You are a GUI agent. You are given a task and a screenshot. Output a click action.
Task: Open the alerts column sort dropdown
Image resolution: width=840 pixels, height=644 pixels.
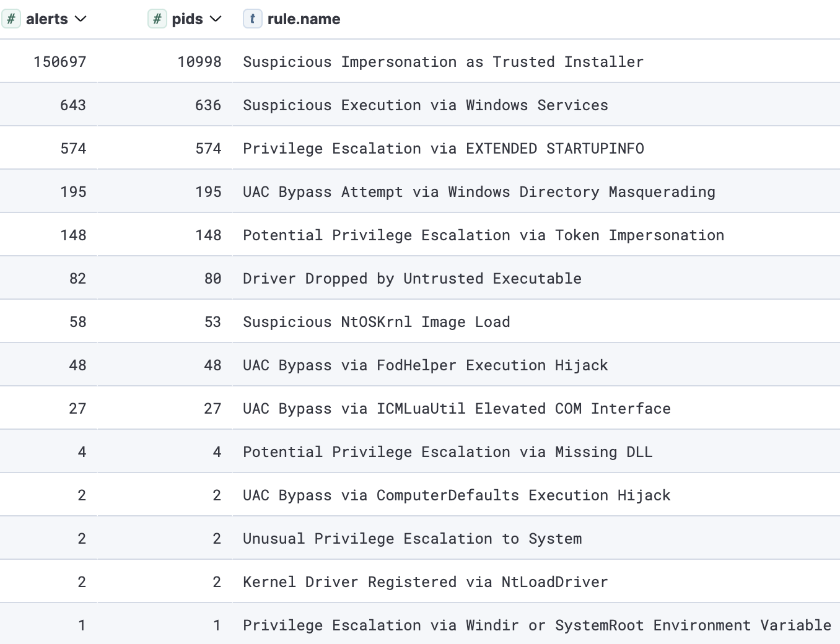click(x=81, y=19)
